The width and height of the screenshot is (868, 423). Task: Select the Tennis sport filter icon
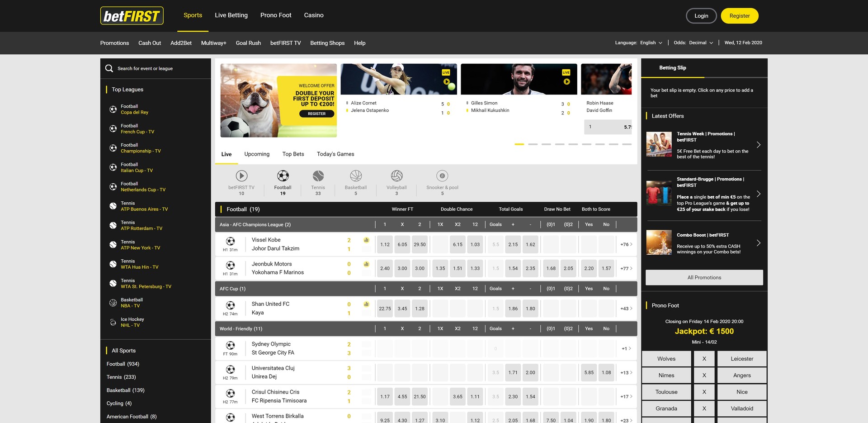coord(318,176)
